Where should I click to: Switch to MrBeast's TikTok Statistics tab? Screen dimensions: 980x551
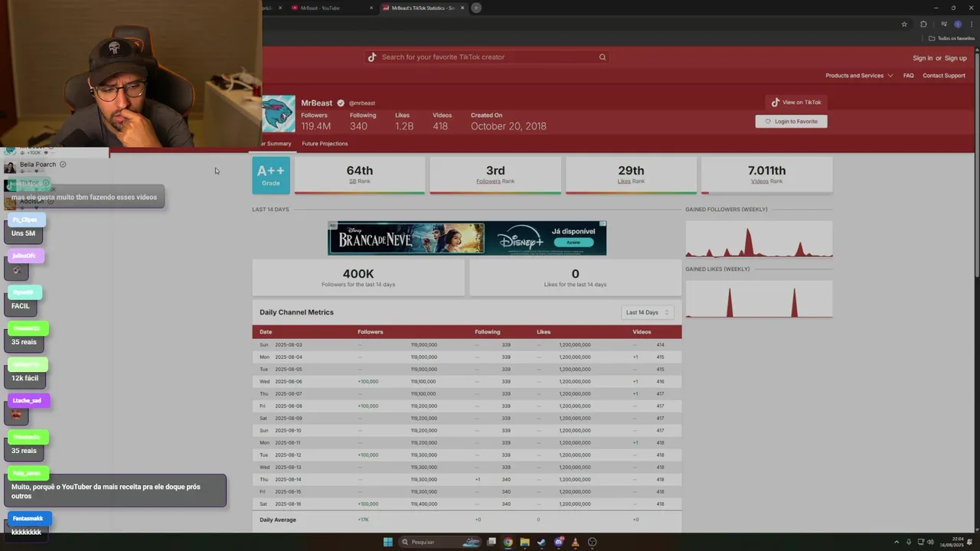coord(423,8)
